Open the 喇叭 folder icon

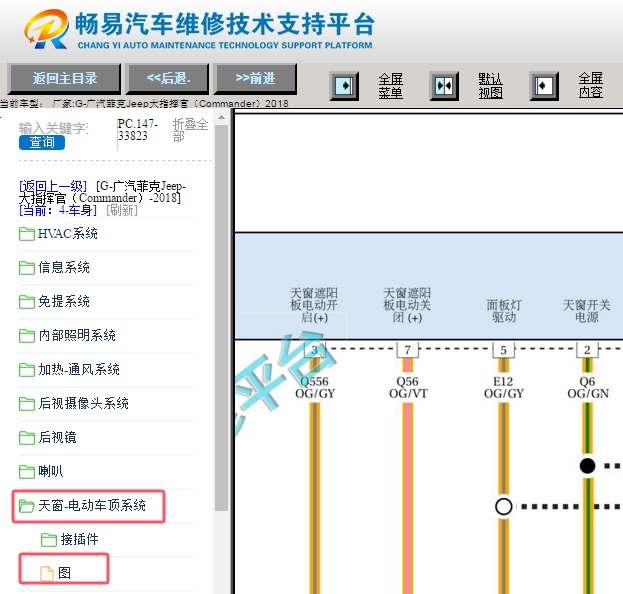27,472
